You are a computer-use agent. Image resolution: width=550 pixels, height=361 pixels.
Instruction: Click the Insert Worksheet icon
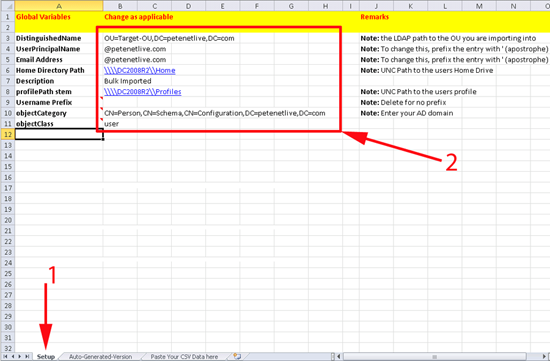[x=237, y=356]
